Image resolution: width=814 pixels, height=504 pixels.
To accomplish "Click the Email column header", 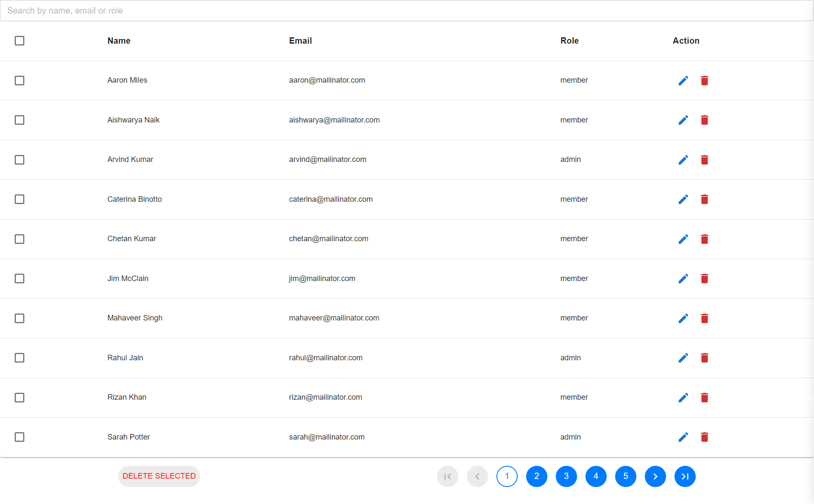I will (x=301, y=41).
